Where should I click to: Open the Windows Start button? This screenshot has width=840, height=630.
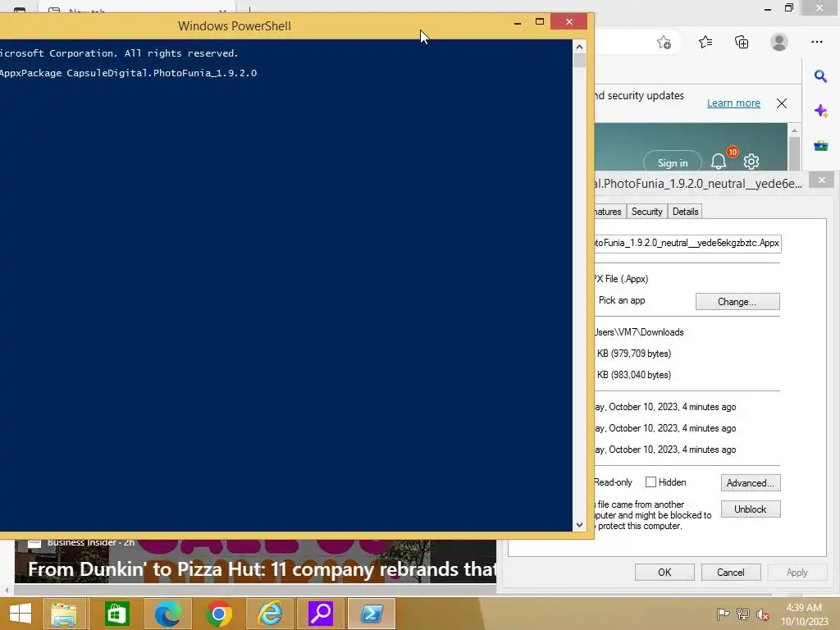(21, 614)
